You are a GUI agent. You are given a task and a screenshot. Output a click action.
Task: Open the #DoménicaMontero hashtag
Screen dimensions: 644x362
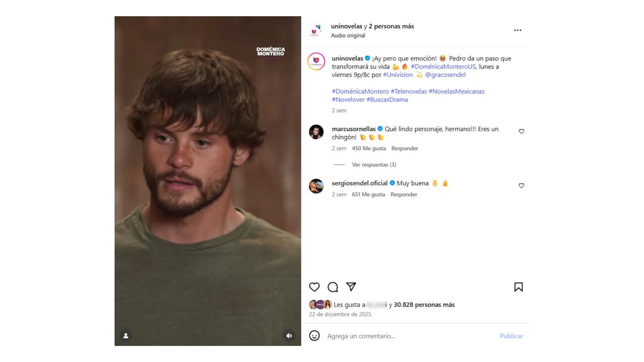[x=360, y=92]
